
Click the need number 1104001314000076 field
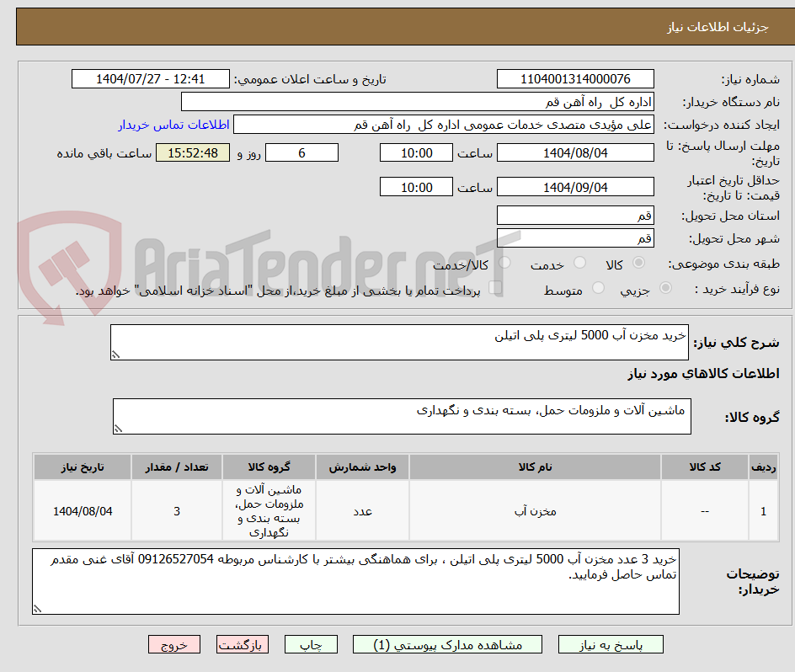tap(575, 78)
